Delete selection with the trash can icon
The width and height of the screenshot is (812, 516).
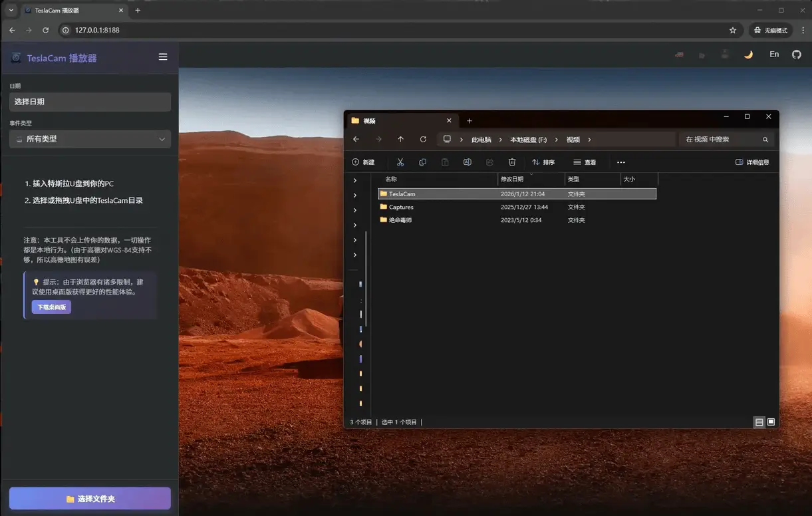(512, 162)
